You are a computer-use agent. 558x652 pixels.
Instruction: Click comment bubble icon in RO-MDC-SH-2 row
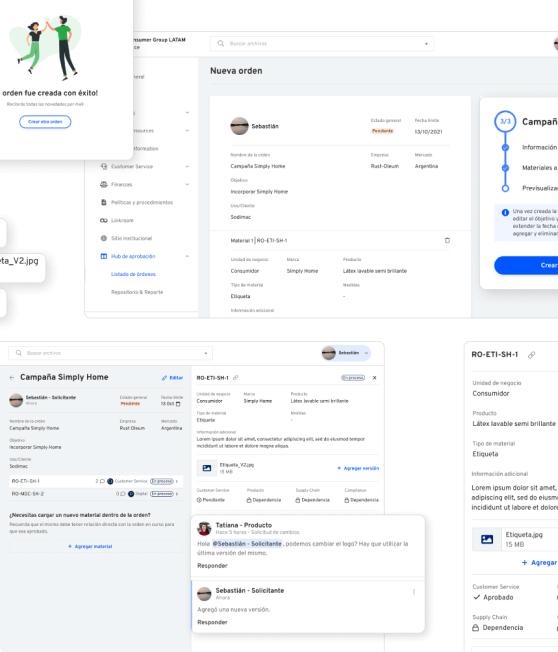pos(123,494)
